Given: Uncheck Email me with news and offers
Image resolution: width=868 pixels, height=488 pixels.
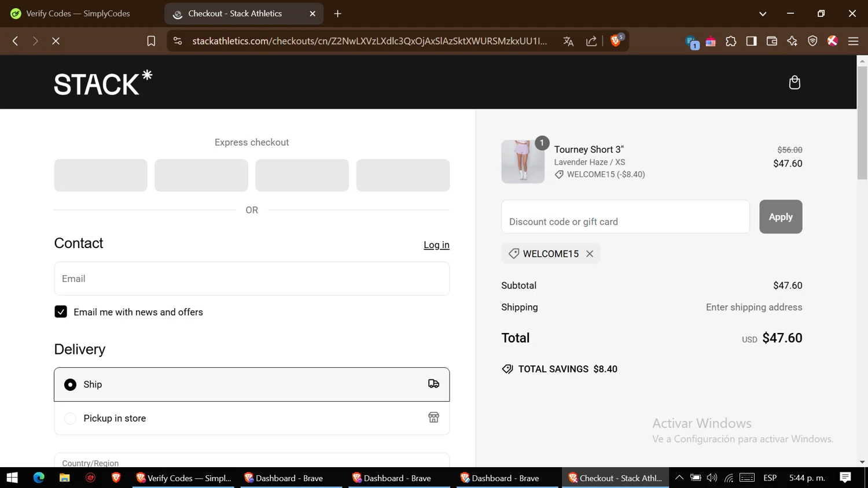Looking at the screenshot, I should pyautogui.click(x=61, y=312).
